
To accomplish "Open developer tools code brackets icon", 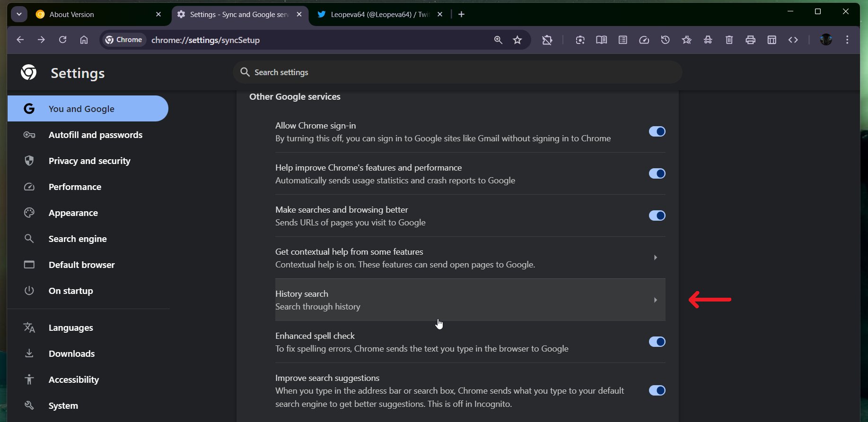I will pyautogui.click(x=793, y=40).
